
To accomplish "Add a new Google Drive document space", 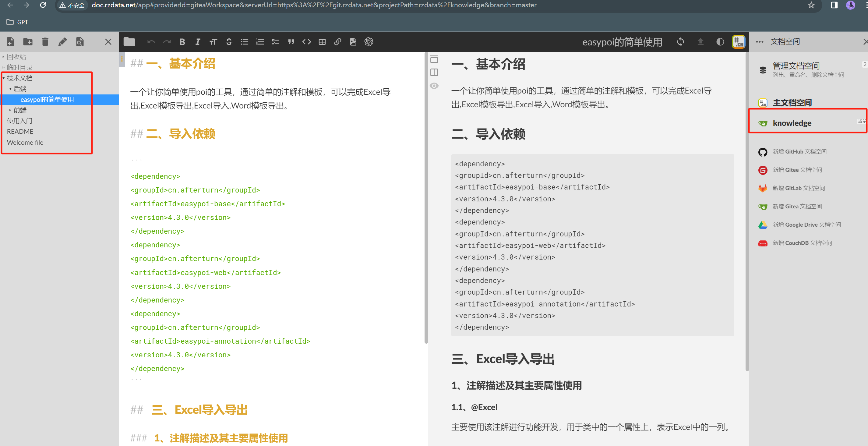I will (805, 225).
